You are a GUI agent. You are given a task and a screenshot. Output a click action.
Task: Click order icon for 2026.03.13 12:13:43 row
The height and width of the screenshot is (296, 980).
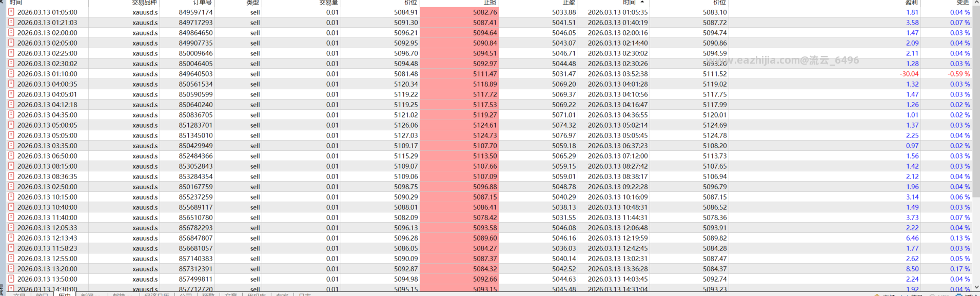pos(11,238)
